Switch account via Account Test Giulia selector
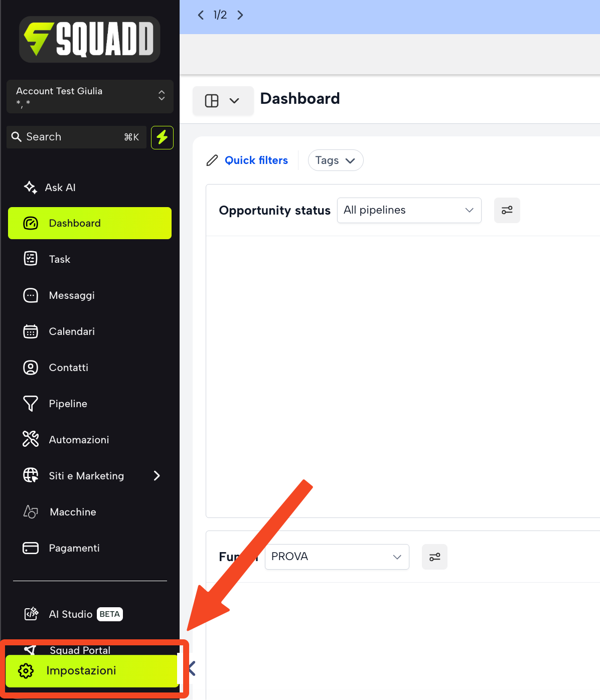 (x=90, y=96)
